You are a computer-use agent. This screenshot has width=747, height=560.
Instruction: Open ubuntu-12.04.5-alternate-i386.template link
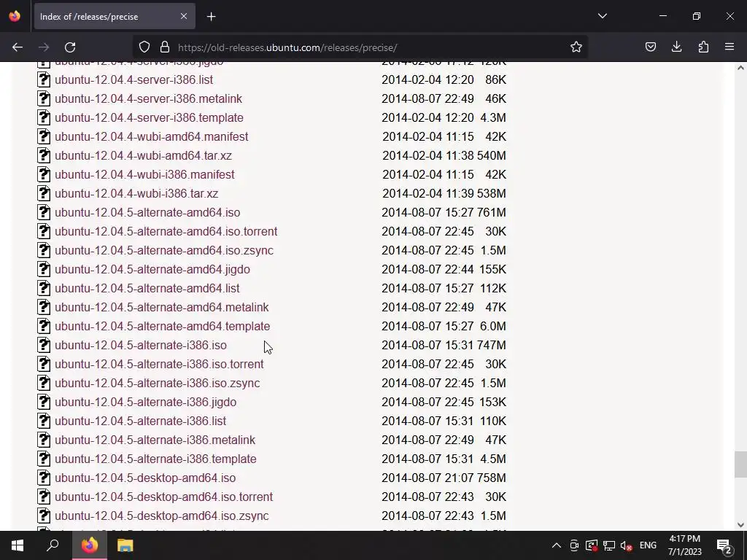click(x=156, y=459)
